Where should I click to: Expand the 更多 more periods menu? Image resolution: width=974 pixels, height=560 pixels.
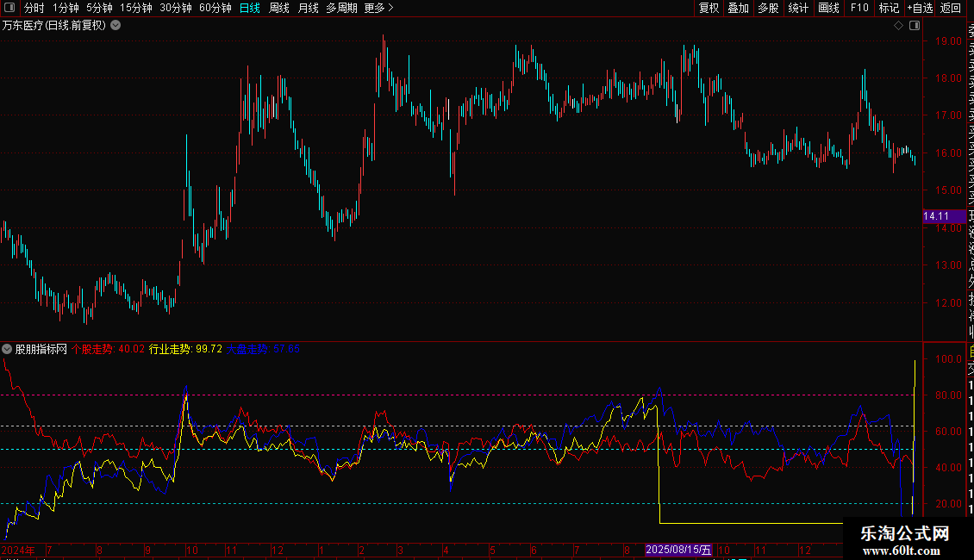pos(379,8)
